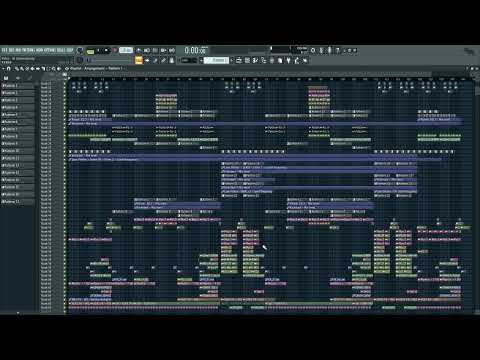Image resolution: width=480 pixels, height=360 pixels.
Task: Toggle the playlist magnet snap icon
Action: (x=9, y=69)
